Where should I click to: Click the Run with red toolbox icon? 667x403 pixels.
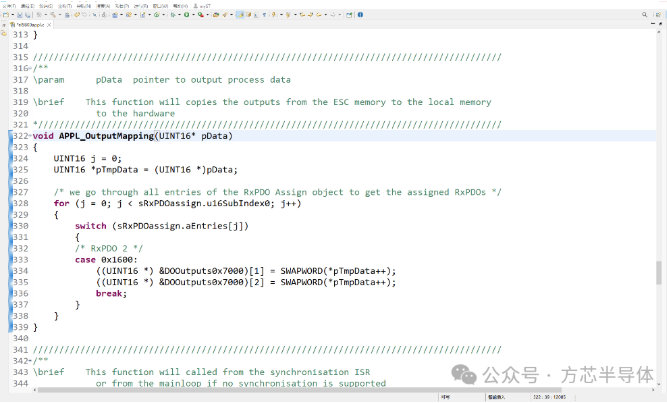coord(201,14)
